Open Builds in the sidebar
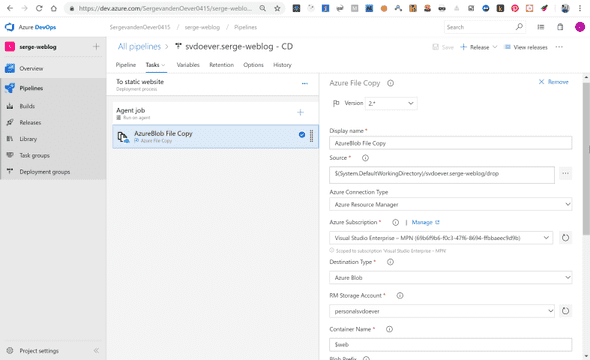590x360 pixels. point(27,106)
